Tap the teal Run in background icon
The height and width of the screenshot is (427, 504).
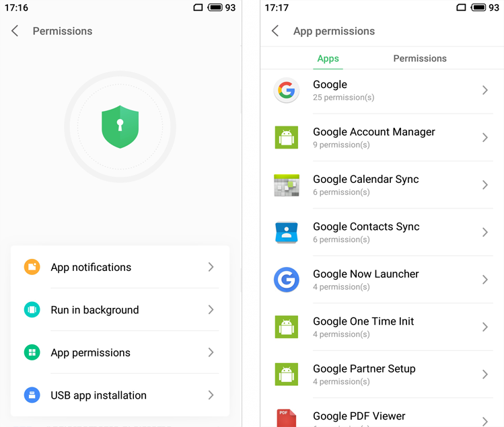click(x=32, y=310)
